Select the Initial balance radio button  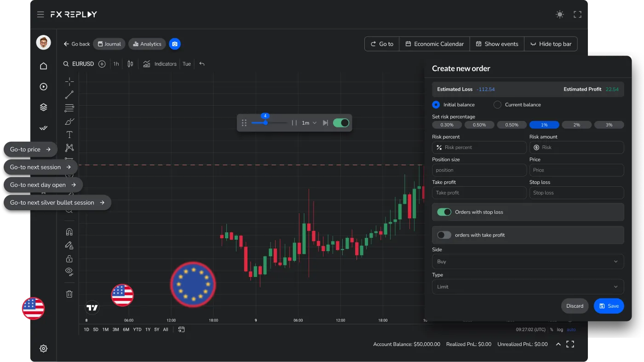[436, 105]
